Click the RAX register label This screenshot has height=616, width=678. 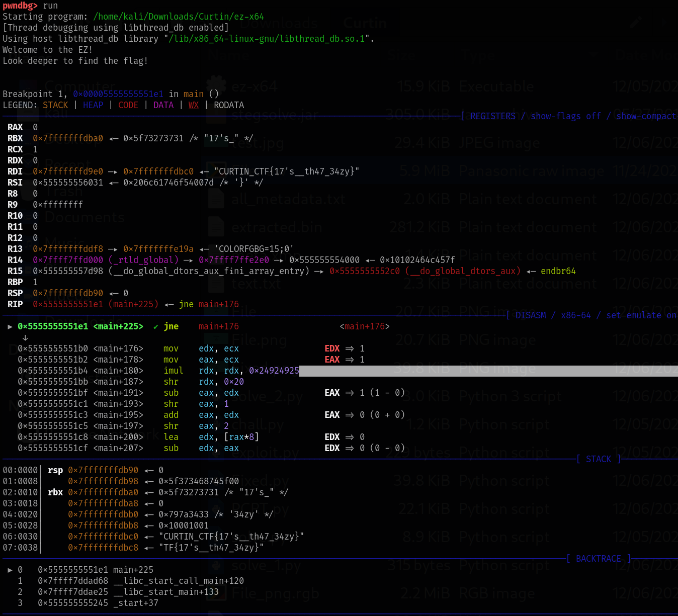click(15, 127)
